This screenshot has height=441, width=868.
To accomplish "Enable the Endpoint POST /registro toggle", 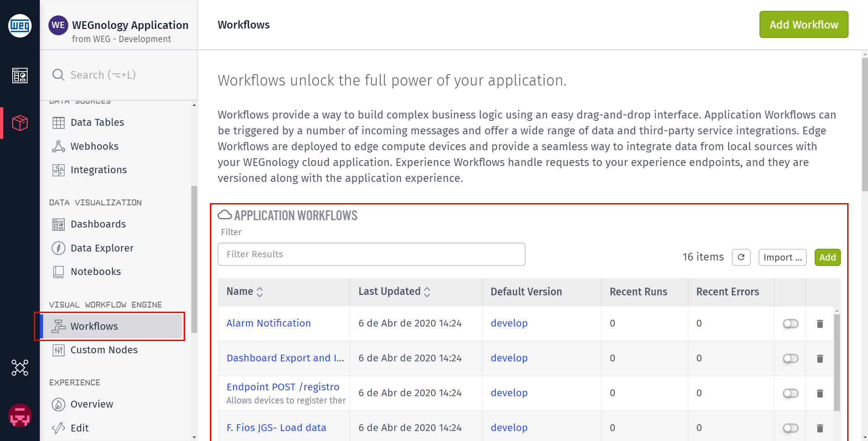I will [x=791, y=393].
